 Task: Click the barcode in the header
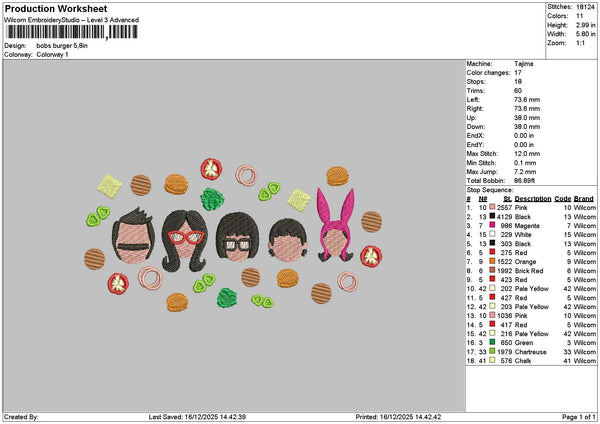coord(72,32)
